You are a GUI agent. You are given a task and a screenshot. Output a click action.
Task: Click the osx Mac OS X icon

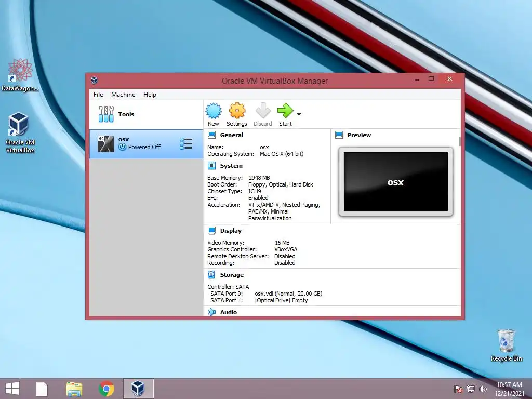pyautogui.click(x=106, y=143)
